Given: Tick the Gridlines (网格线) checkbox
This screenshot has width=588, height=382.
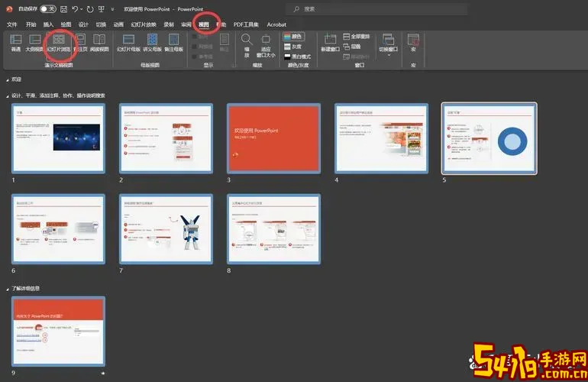Looking at the screenshot, I should (x=194, y=47).
